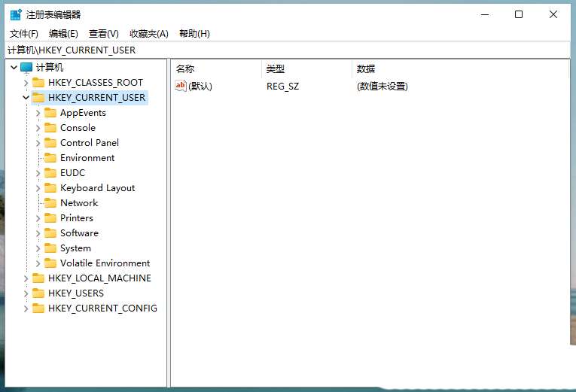
Task: Click the Network folder icon
Action: [x=50, y=203]
